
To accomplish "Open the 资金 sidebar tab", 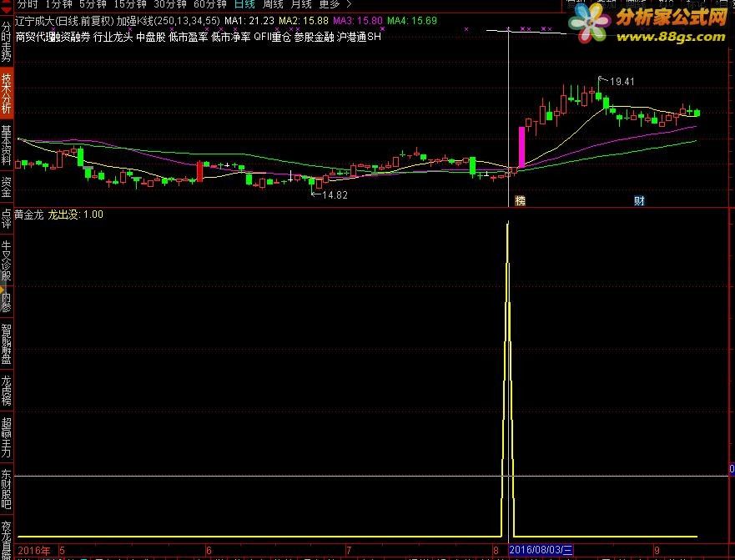I will (x=6, y=187).
